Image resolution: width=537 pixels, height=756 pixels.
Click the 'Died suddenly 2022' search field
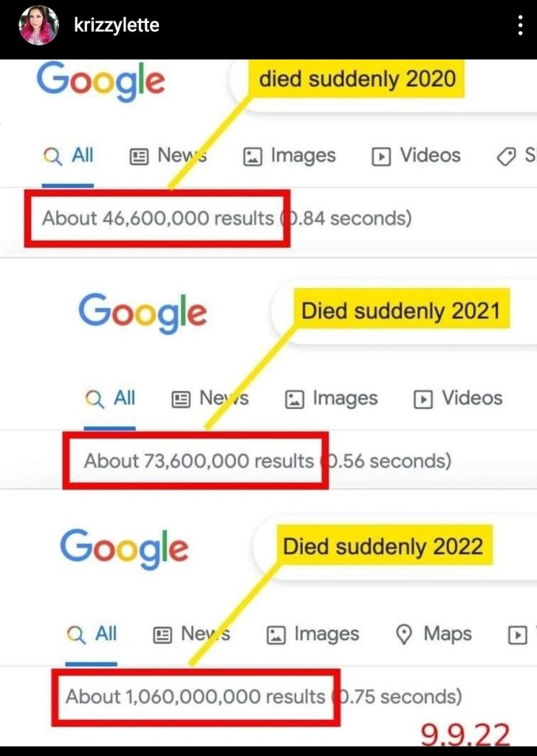click(x=383, y=547)
